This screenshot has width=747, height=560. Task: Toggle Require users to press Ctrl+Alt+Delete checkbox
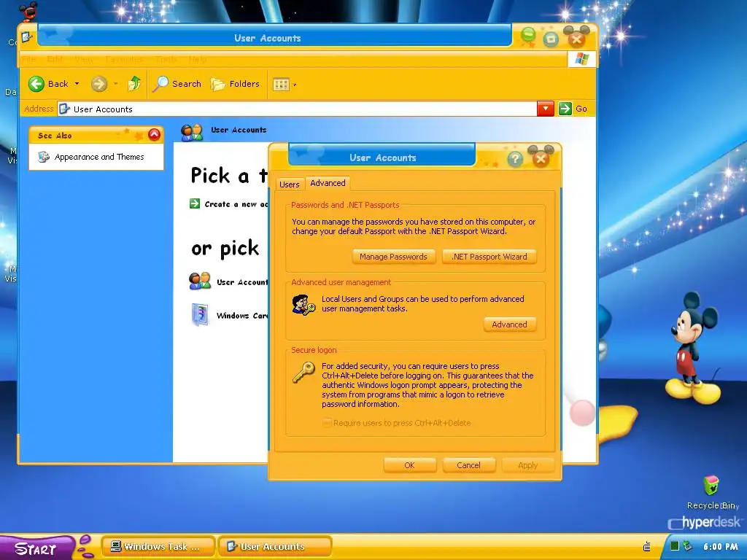tap(328, 423)
